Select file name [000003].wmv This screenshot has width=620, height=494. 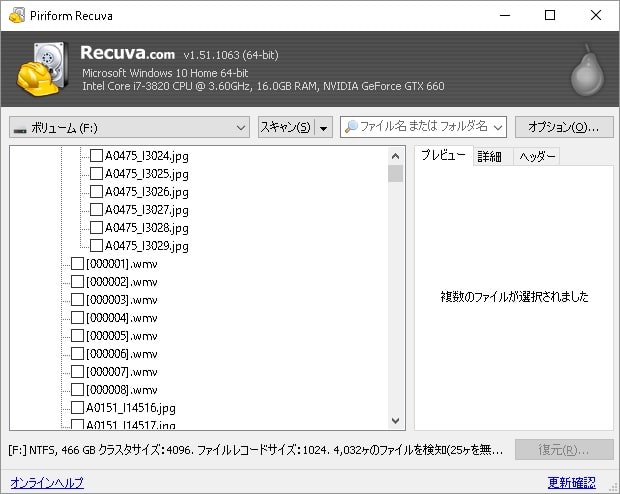pos(122,300)
